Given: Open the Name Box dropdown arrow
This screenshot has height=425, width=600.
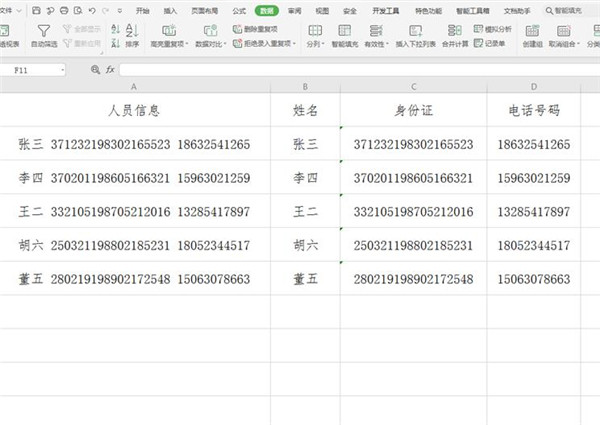Looking at the screenshot, I should tap(62, 70).
